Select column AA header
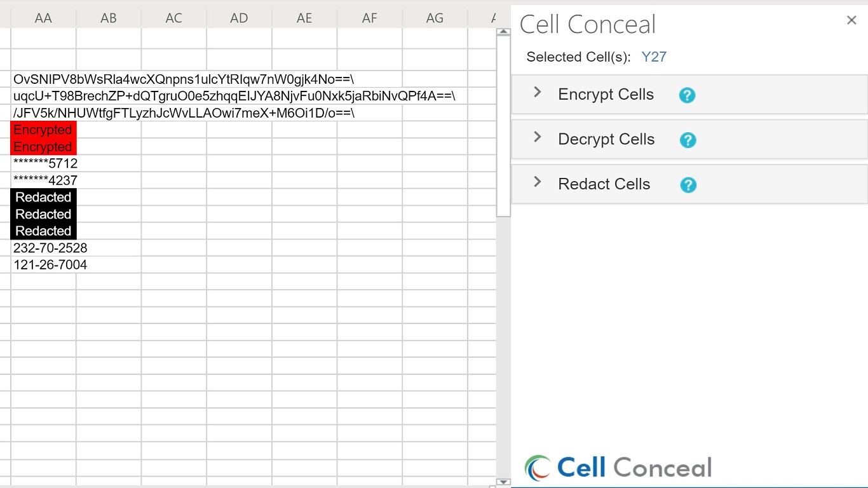The height and width of the screenshot is (488, 868). pos(43,18)
